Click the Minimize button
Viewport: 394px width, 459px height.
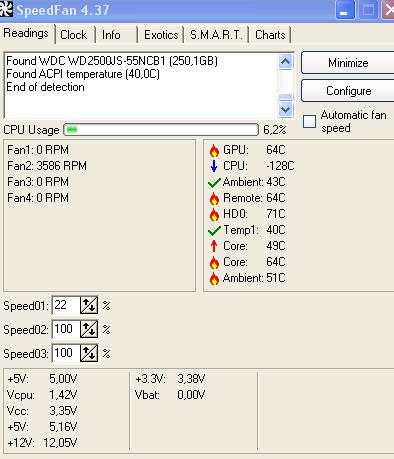tap(348, 63)
